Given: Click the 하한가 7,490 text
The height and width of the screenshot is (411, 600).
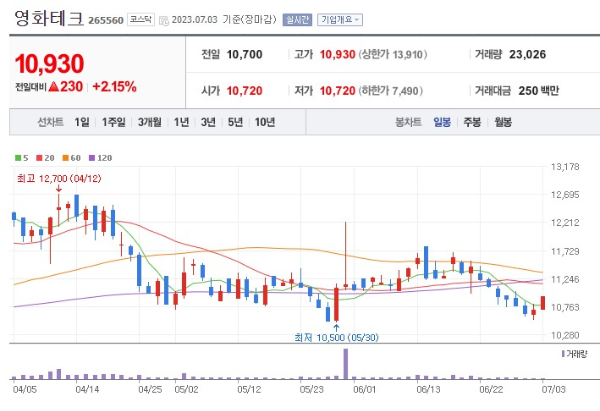Looking at the screenshot, I should 391,91.
